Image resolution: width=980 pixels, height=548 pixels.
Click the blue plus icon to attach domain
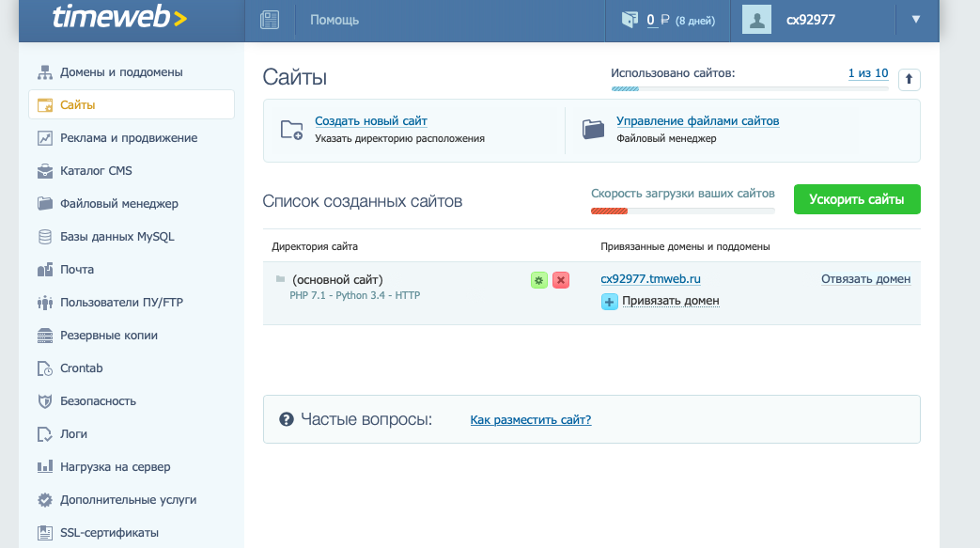[609, 301]
